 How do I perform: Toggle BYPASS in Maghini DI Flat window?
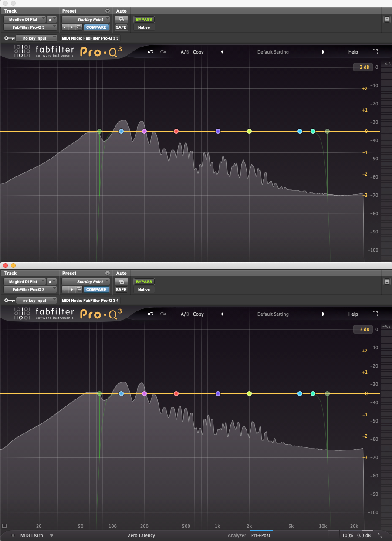click(144, 282)
